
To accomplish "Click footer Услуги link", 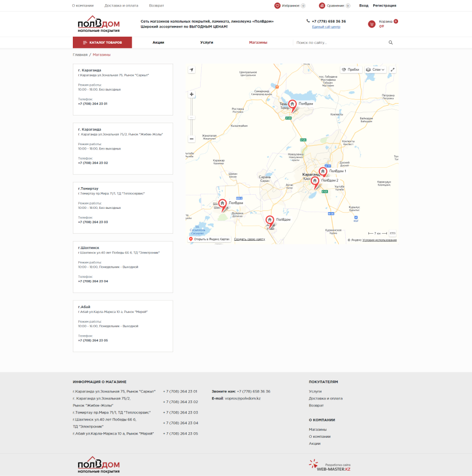I will pyautogui.click(x=315, y=392).
